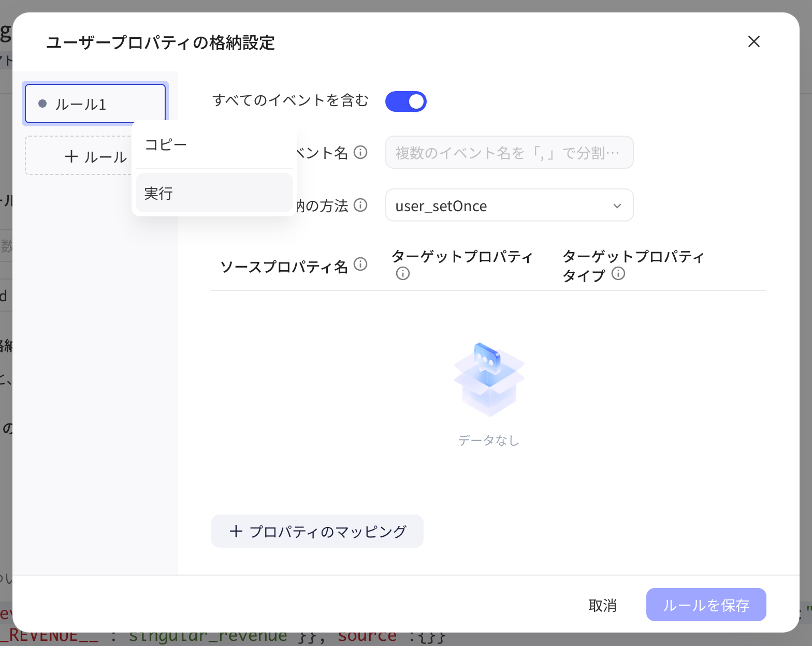Select the コピー context menu item

[214, 145]
